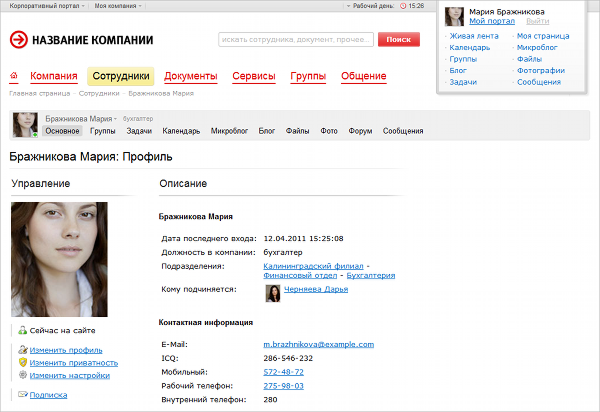Screen dimensions: 600x412
Task: Click the privacy shield icon
Action: (x=23, y=362)
